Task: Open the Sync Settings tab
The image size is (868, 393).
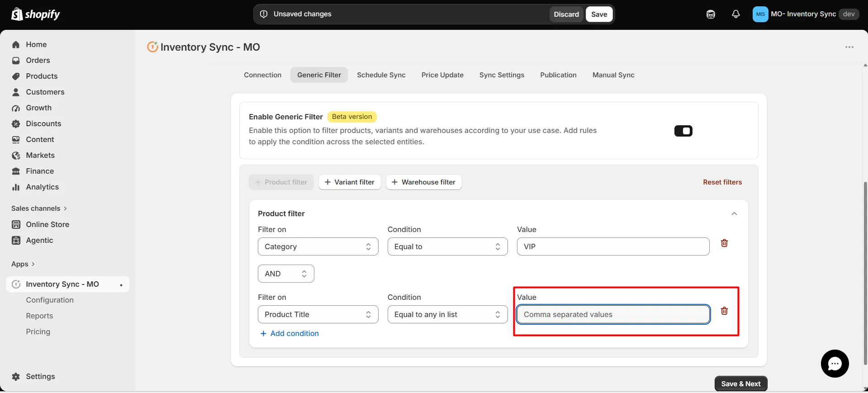Action: (x=502, y=75)
